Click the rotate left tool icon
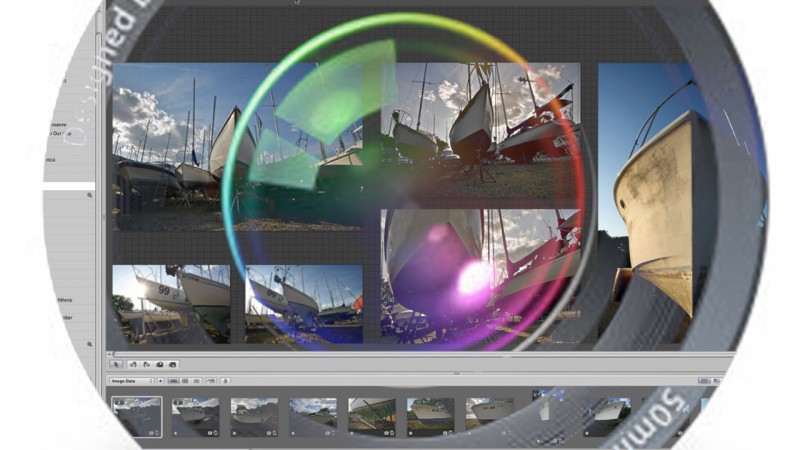Image resolution: width=800 pixels, height=450 pixels. coord(131,364)
